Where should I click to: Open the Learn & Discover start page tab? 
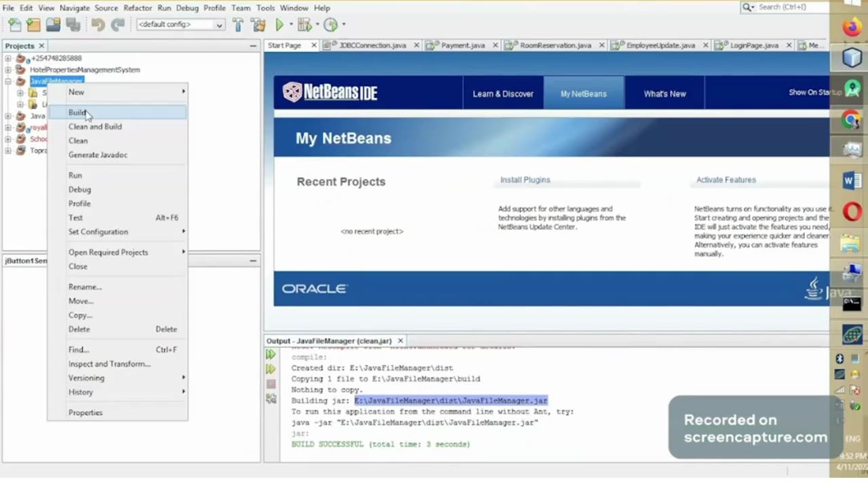pos(503,94)
